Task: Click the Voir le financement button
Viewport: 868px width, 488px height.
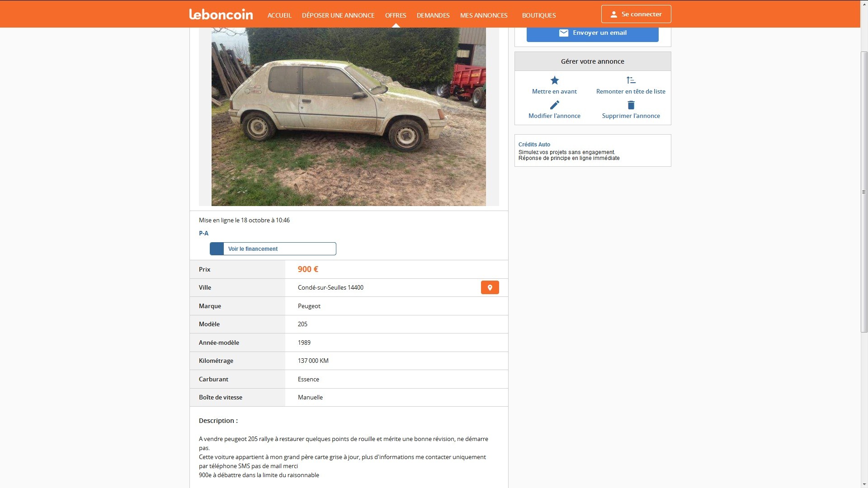Action: tap(273, 249)
